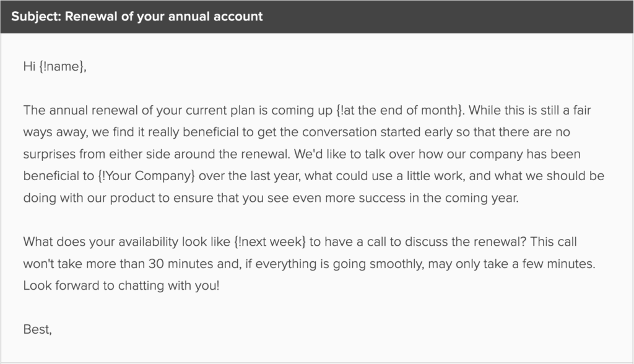
Task: Click "The annual renewal" at paragraph start
Action: 72,111
